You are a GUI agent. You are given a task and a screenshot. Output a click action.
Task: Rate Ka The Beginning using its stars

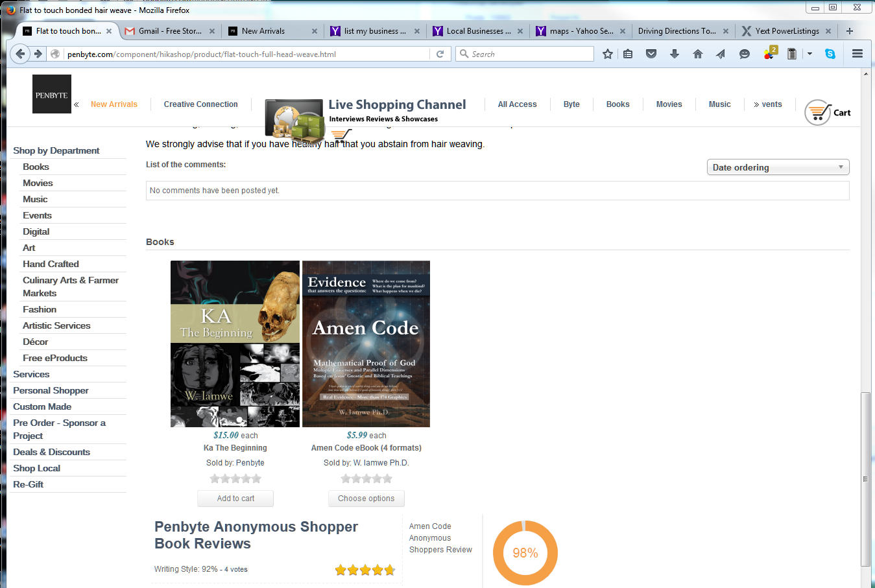coord(235,478)
